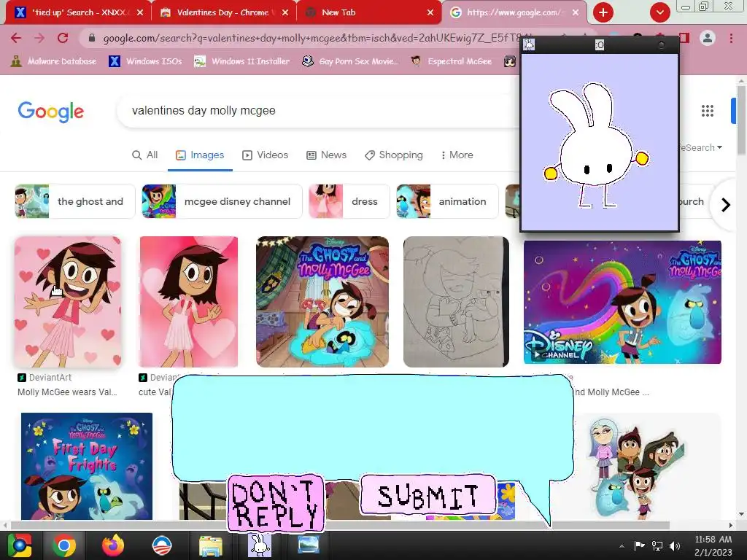Open the Chrome profile avatar icon
Viewport: 747px width, 560px height.
click(x=708, y=38)
